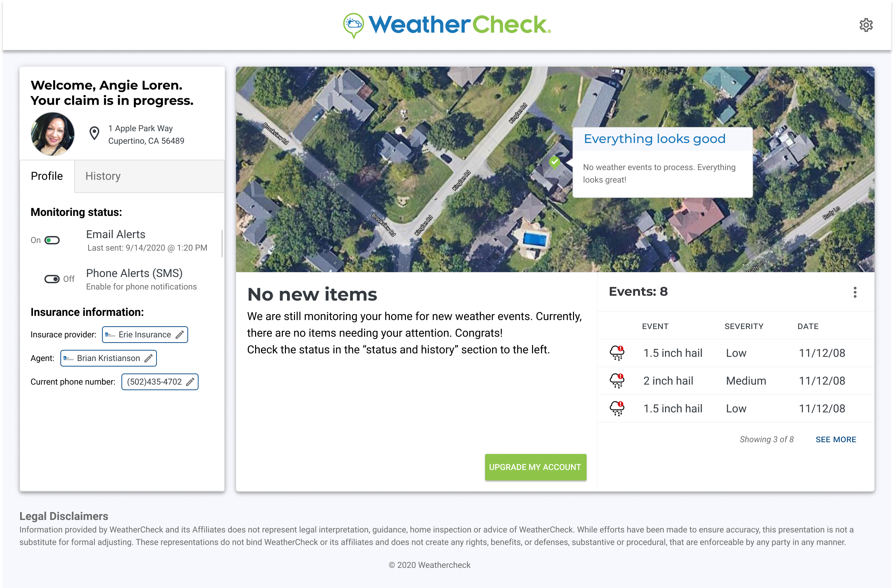Click the location pin beside the address

(x=94, y=133)
